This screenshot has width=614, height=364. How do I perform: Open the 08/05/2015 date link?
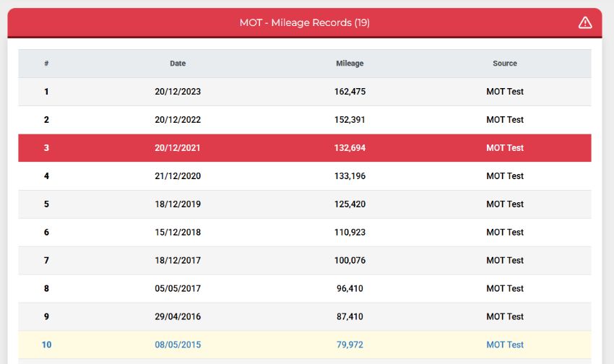tap(178, 344)
